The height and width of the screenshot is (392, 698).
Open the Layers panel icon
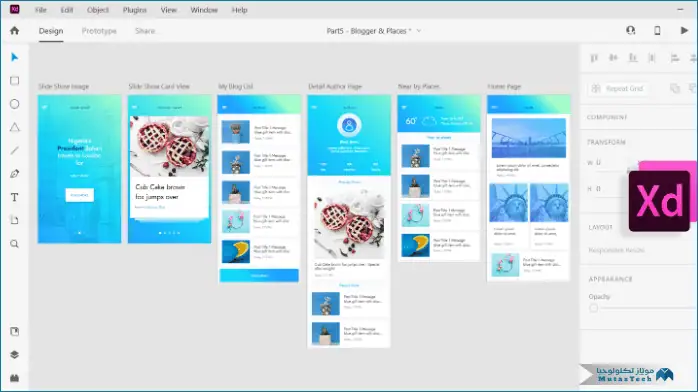click(x=15, y=355)
